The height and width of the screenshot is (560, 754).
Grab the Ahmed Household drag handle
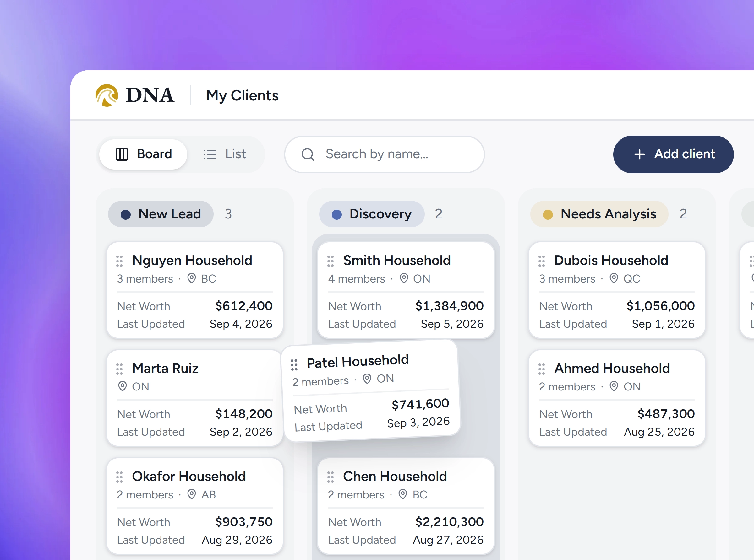click(542, 369)
